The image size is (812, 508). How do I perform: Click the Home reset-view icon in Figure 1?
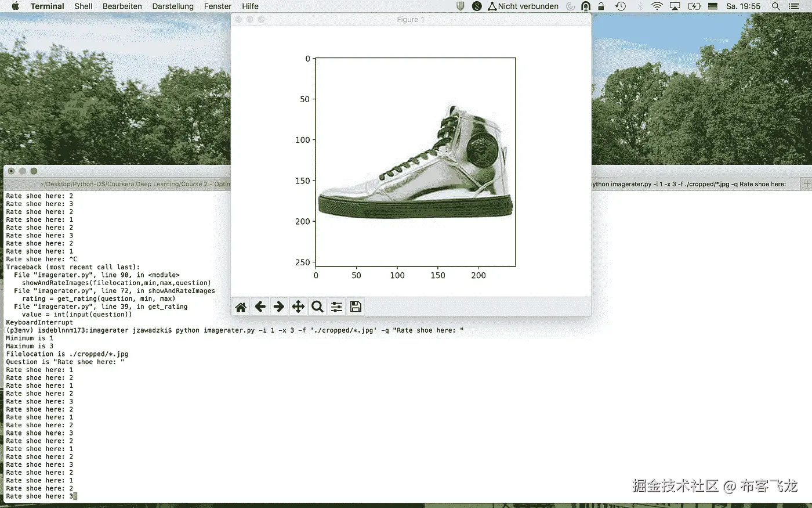click(x=241, y=307)
